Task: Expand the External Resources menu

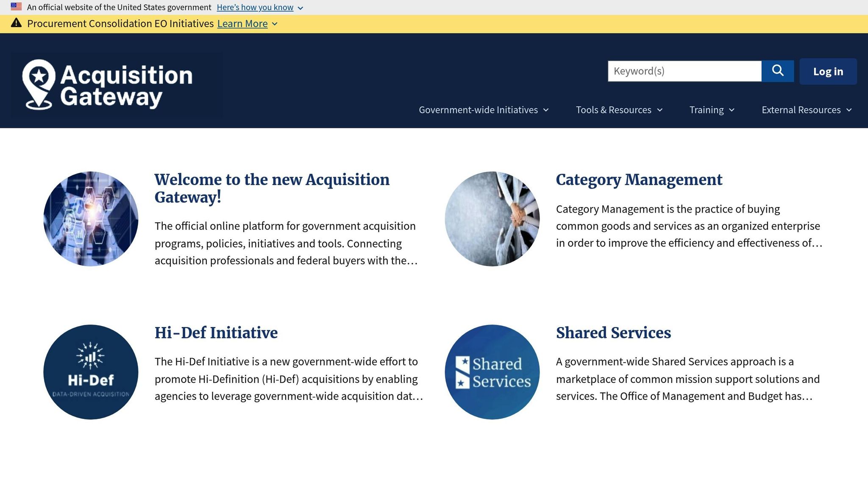Action: point(807,110)
